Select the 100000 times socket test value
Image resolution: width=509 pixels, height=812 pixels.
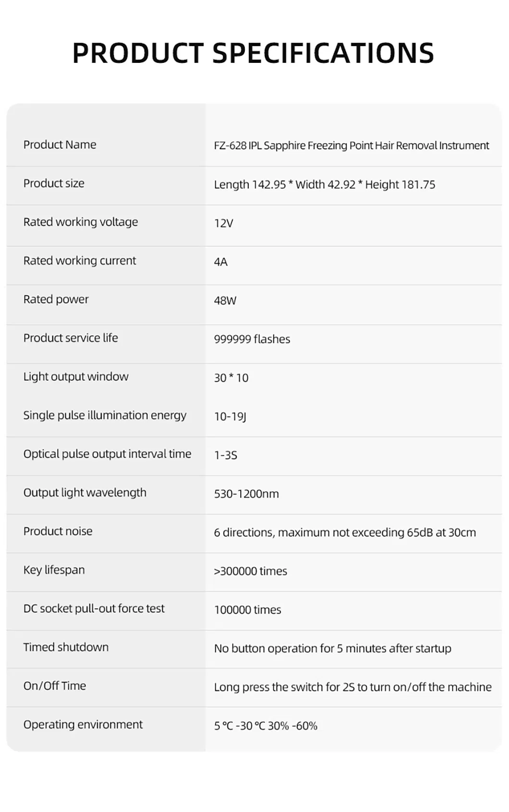[247, 610]
